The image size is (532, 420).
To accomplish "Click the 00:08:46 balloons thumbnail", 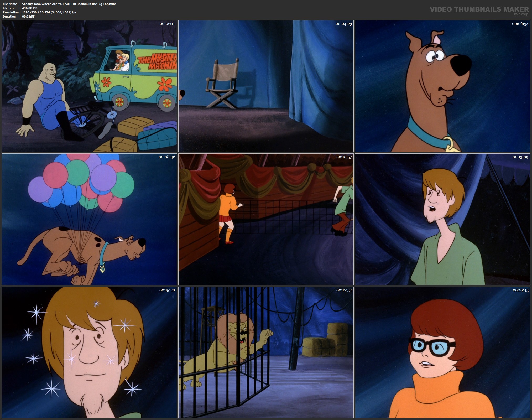I will [x=89, y=219].
